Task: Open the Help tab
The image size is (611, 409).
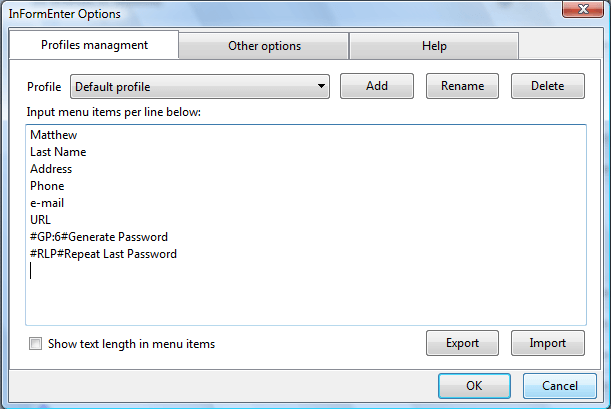Action: (x=434, y=46)
